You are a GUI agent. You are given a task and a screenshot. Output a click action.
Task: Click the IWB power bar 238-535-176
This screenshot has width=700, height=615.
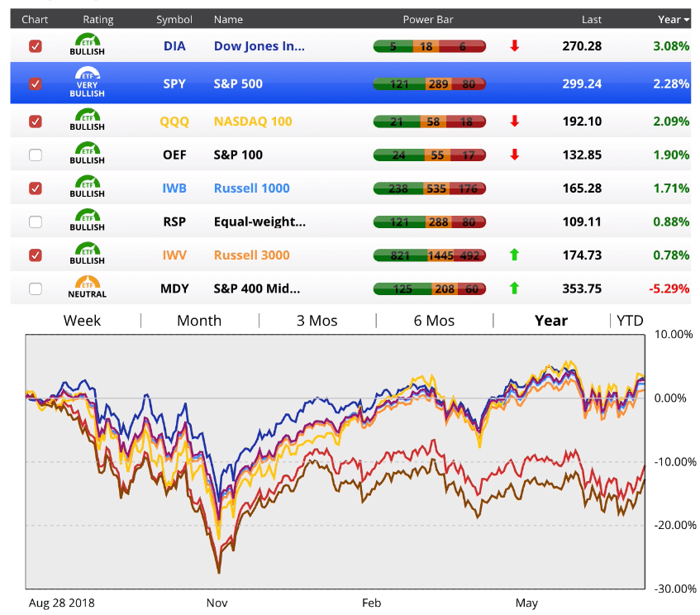tap(430, 188)
